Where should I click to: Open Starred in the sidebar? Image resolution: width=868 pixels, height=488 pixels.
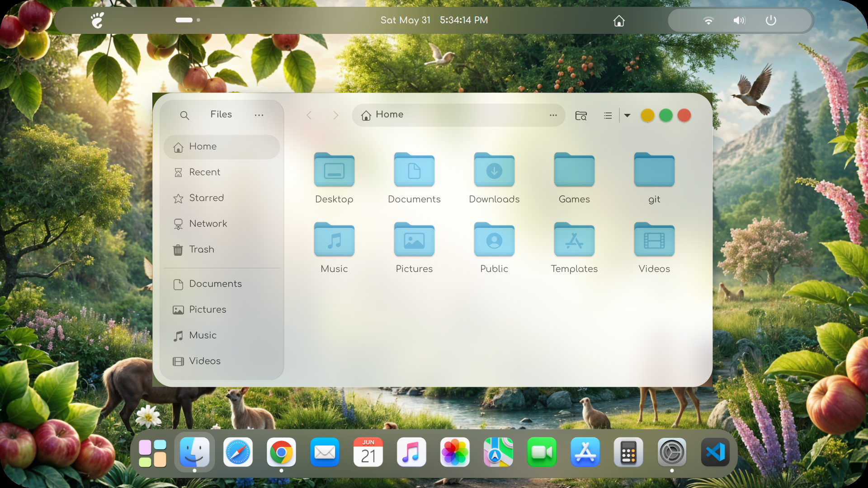[222, 198]
